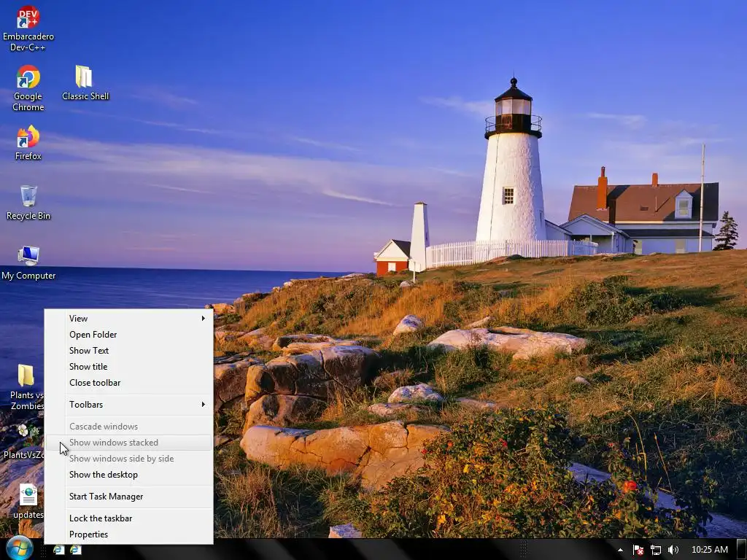Open the Windows Start orb
The width and height of the screenshot is (747, 560).
click(x=20, y=548)
